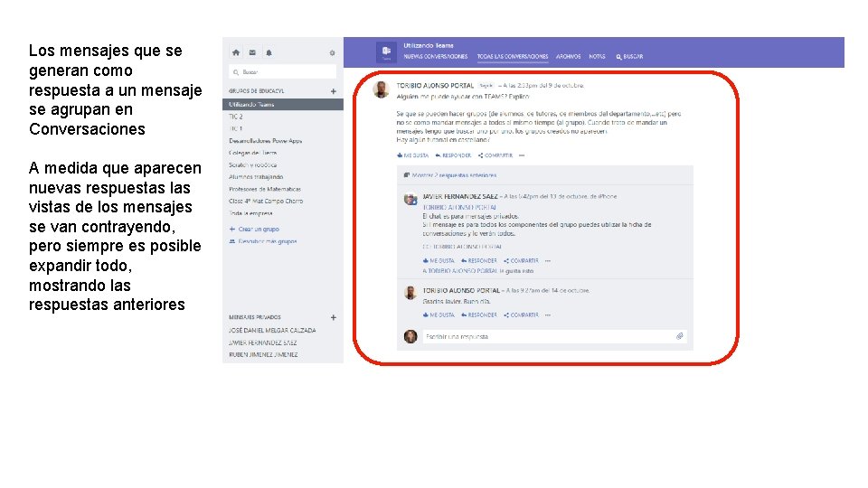Click Toribio's avatar on the 14 de octubre reply
Viewport: 868px width, 488px height.
click(x=410, y=293)
